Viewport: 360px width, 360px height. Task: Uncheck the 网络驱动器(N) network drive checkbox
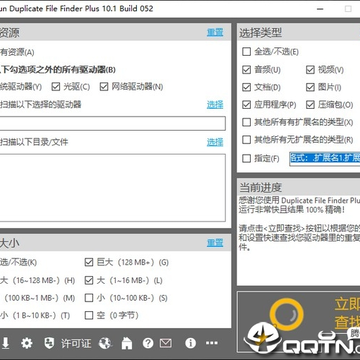104,87
